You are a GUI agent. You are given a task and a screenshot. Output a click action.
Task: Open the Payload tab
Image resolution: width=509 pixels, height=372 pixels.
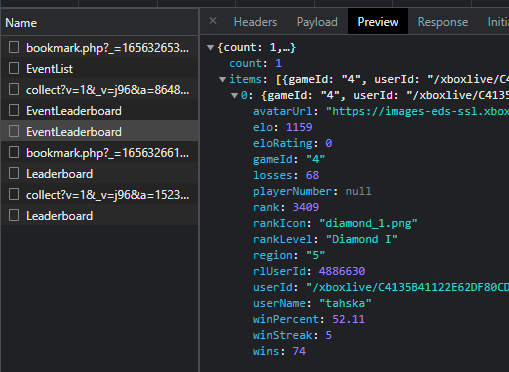(x=317, y=22)
